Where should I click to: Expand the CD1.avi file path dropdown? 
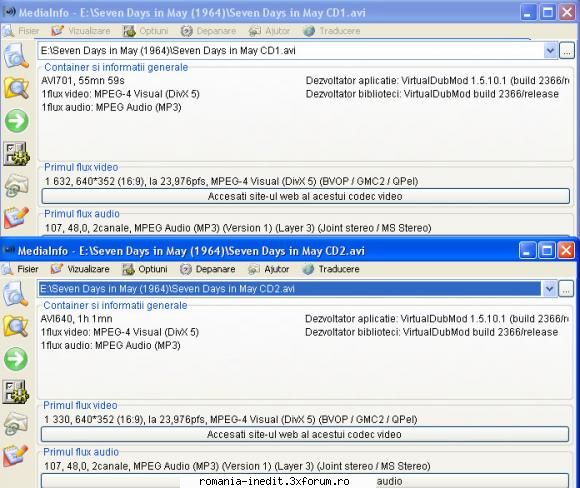[x=550, y=50]
